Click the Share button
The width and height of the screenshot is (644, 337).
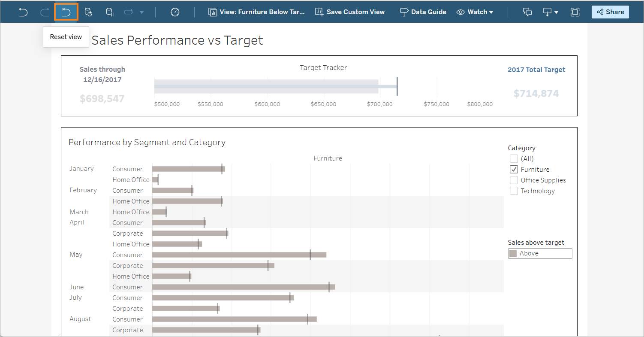610,12
